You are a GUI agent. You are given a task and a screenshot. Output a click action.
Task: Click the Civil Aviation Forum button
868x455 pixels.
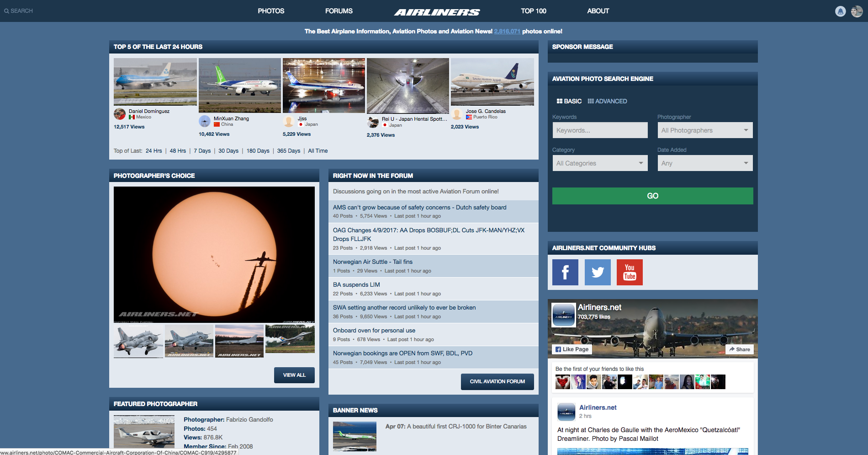pos(498,381)
